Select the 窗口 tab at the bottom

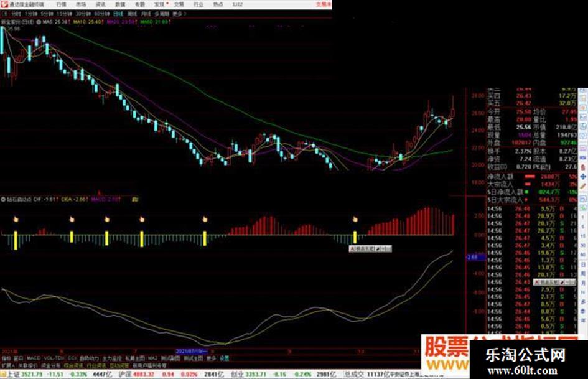click(19, 358)
